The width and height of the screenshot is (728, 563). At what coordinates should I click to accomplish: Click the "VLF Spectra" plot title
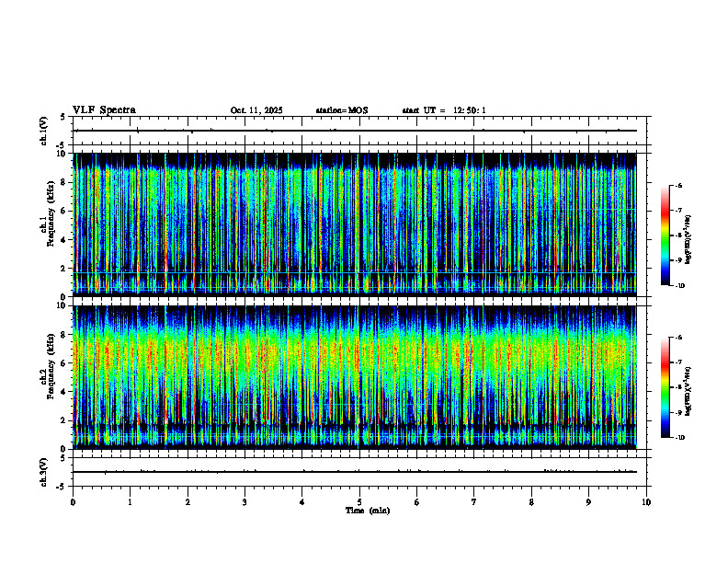point(104,110)
